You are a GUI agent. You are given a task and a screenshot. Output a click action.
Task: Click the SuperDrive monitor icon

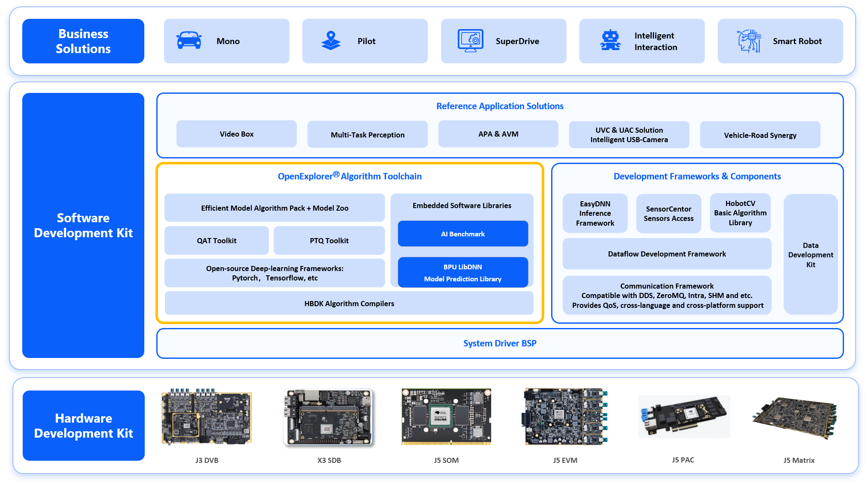[x=470, y=41]
